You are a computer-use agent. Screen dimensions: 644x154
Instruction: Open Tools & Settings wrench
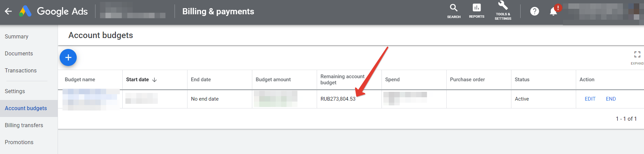coord(503,10)
